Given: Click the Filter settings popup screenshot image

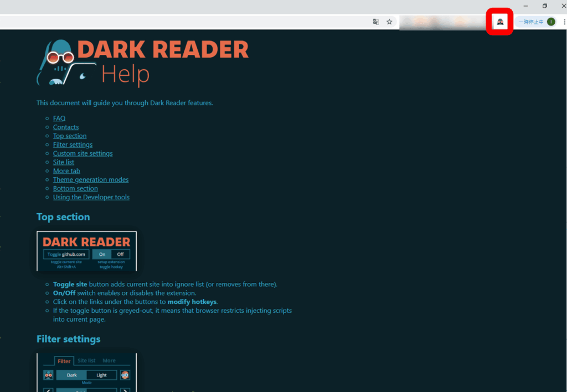Looking at the screenshot, I should pos(87,373).
